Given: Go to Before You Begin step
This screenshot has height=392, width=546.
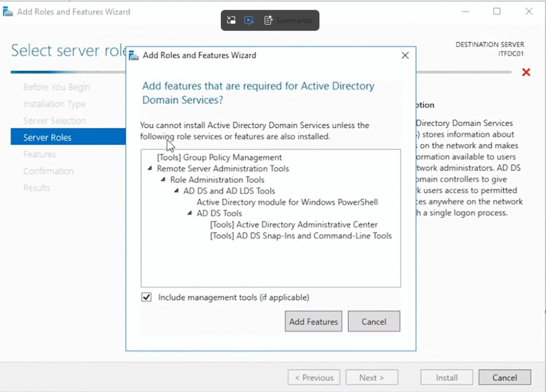Looking at the screenshot, I should [x=57, y=87].
